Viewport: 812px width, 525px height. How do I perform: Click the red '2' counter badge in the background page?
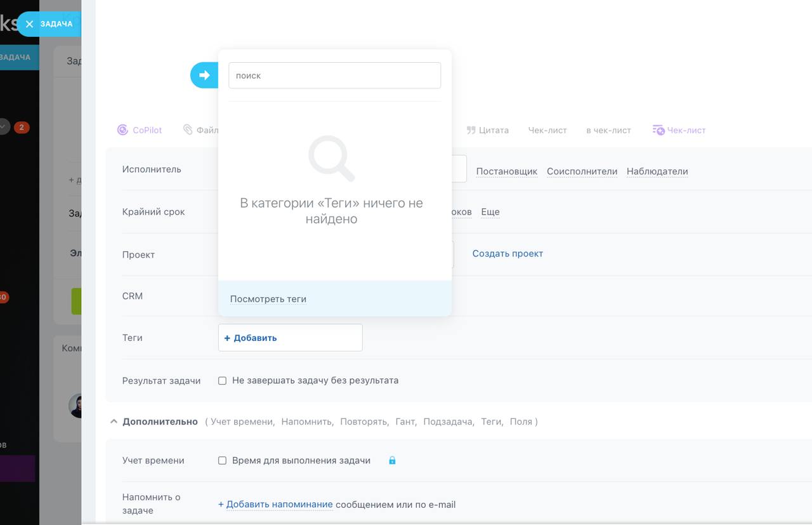tap(22, 127)
